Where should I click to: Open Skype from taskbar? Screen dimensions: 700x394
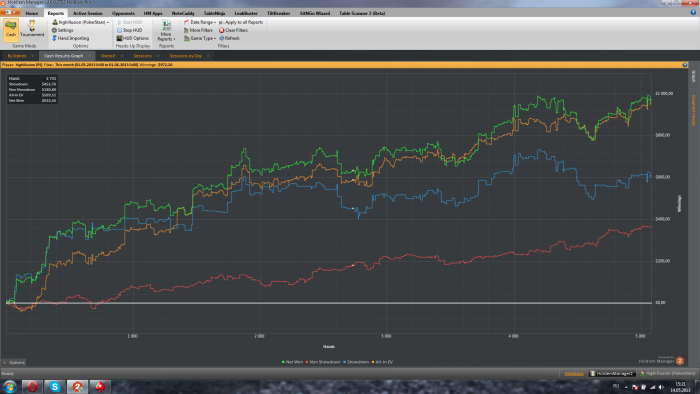(x=54, y=386)
